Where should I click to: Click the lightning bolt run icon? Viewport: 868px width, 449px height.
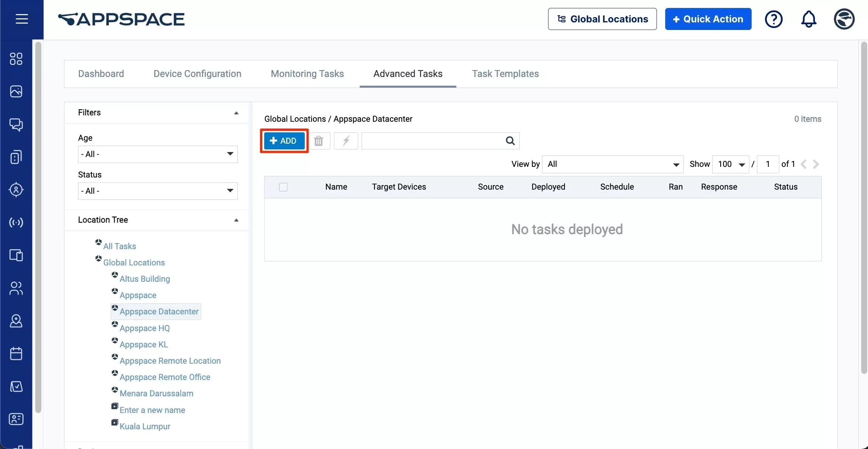tap(346, 141)
